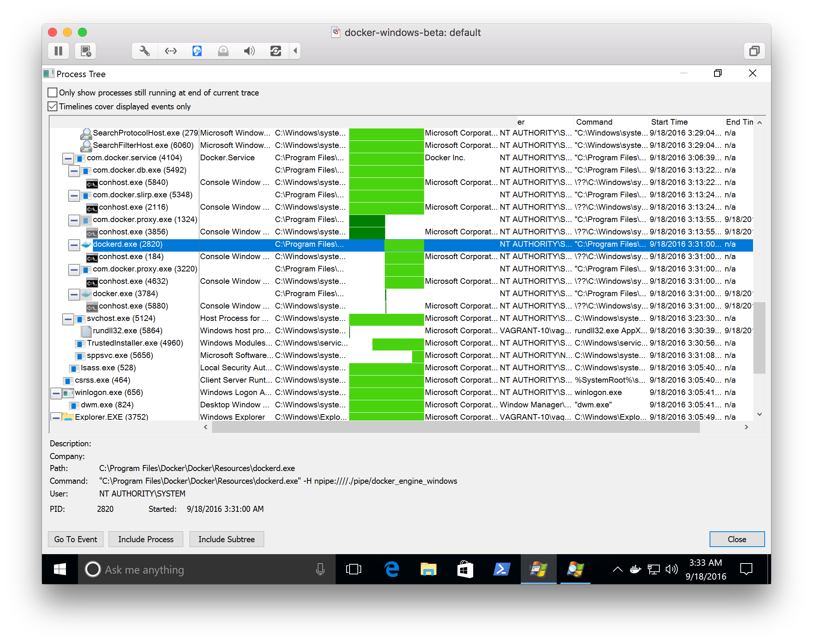Collapse the winlogon.exe (656) branch
813x644 pixels.
click(x=56, y=392)
